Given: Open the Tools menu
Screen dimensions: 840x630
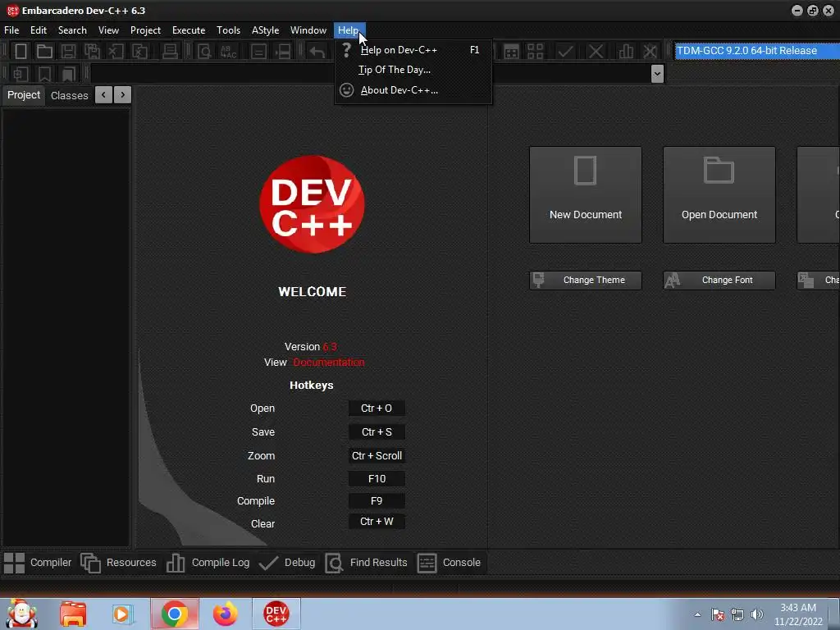Looking at the screenshot, I should coord(228,30).
